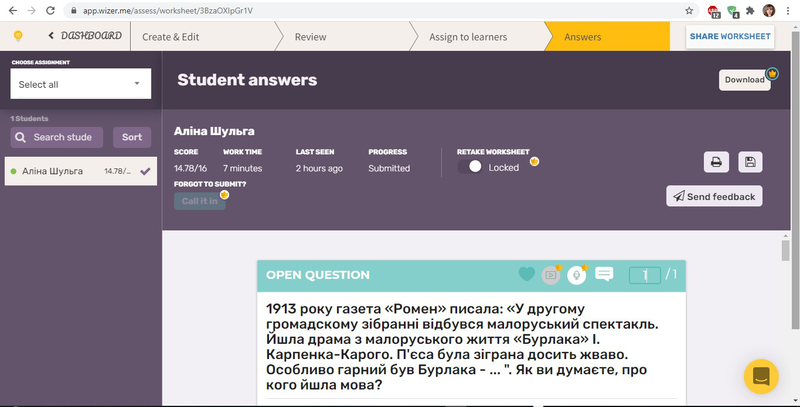Open the text comment bubble icon
Screen dimensions: 800x407
[604, 274]
